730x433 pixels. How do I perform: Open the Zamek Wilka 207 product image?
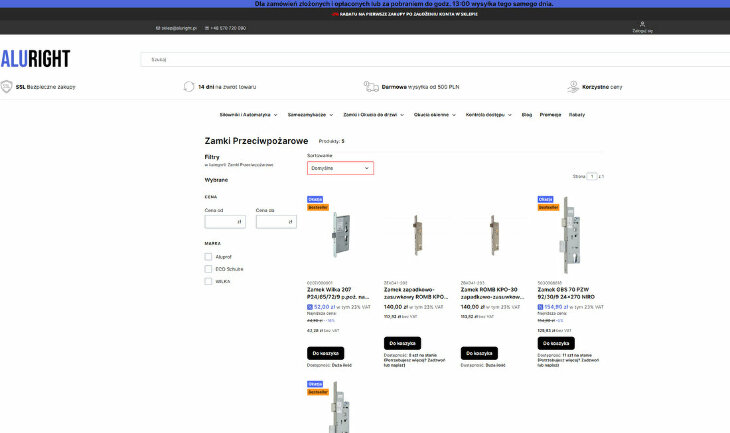point(341,235)
